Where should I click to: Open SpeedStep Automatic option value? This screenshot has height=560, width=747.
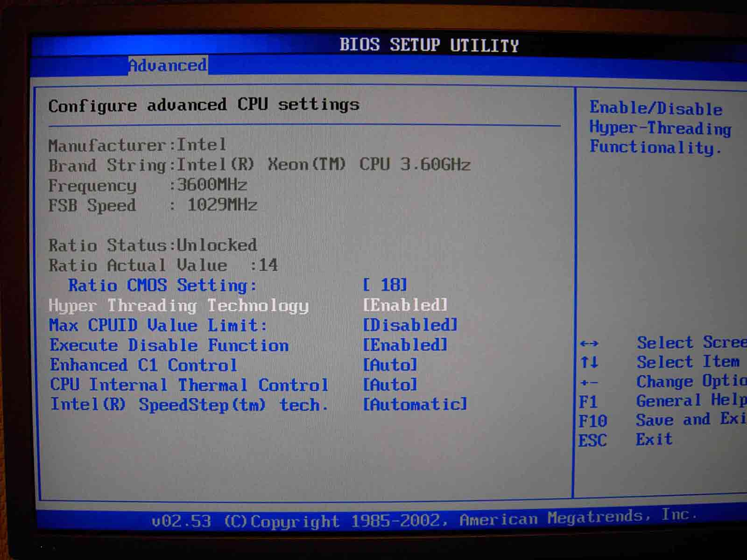coord(415,404)
